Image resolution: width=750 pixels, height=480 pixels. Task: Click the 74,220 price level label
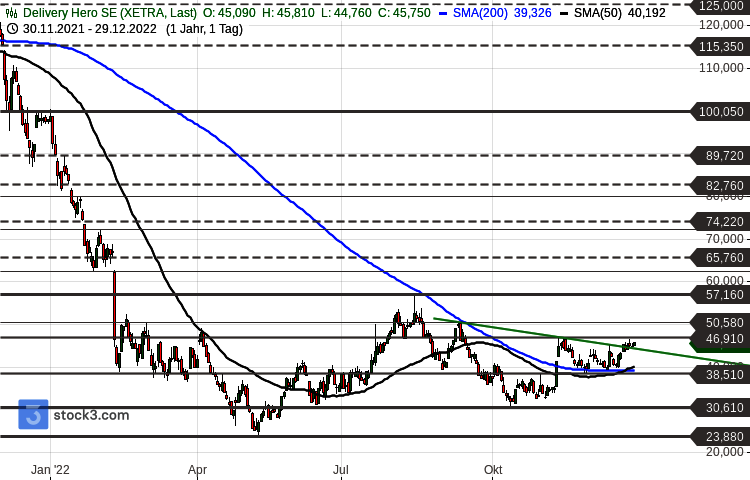[x=721, y=221]
